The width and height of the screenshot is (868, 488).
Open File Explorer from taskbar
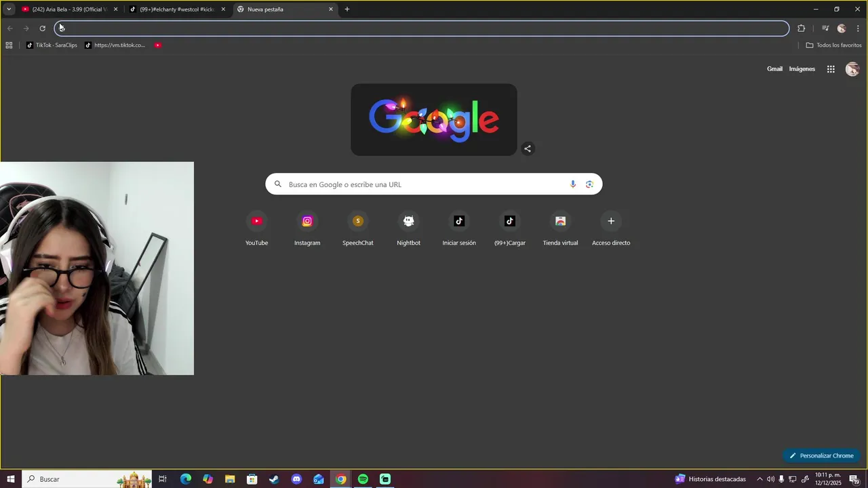click(x=230, y=479)
